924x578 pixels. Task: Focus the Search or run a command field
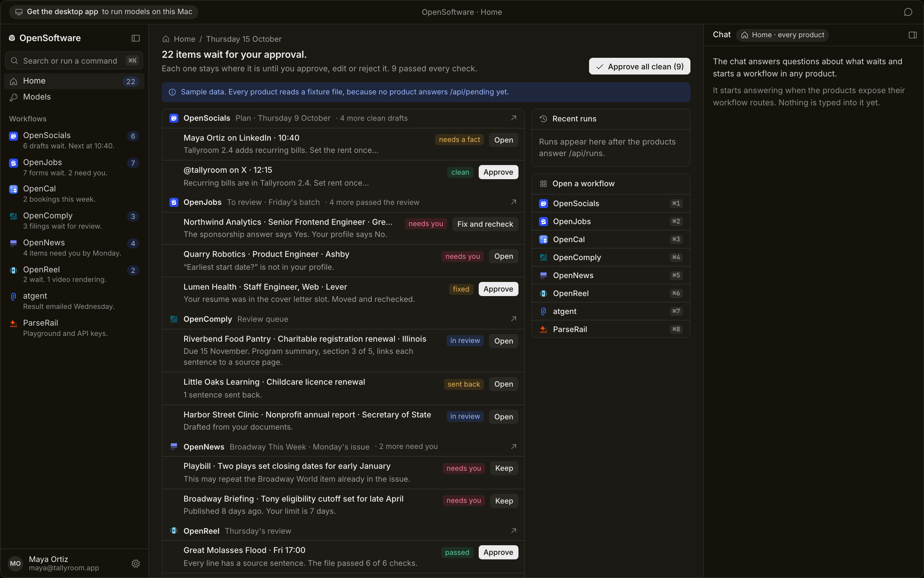[74, 61]
